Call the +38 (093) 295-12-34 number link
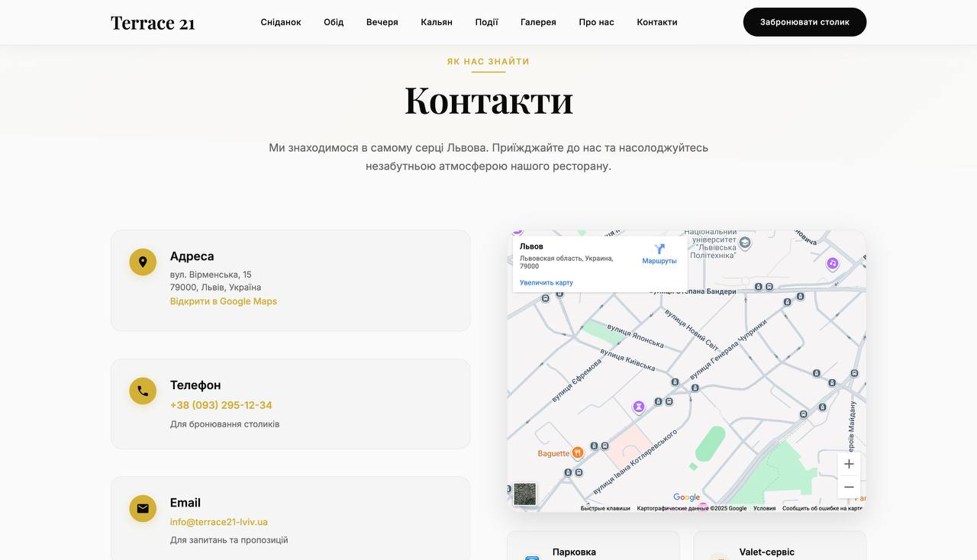This screenshot has width=977, height=560. pos(221,405)
